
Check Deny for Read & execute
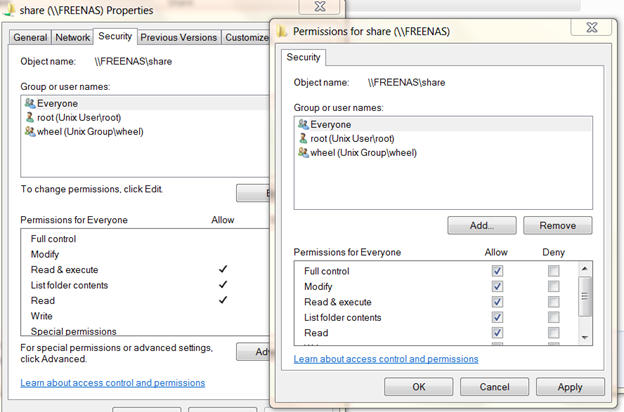coord(553,302)
